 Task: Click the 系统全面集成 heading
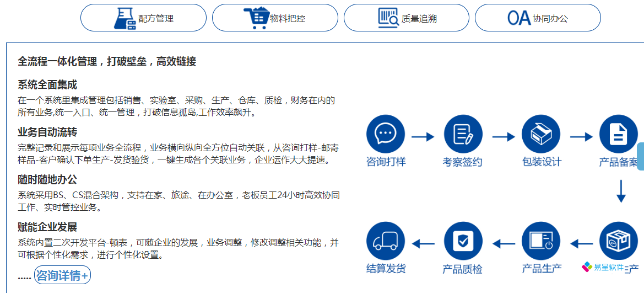pyautogui.click(x=47, y=85)
